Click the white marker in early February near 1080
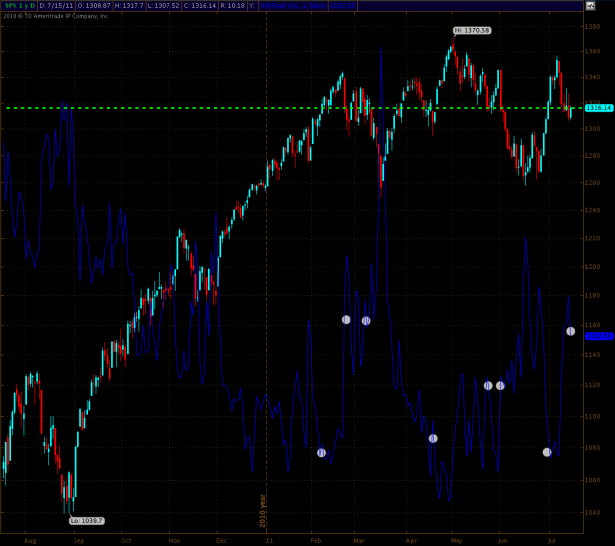The height and width of the screenshot is (546, 615). point(321,453)
